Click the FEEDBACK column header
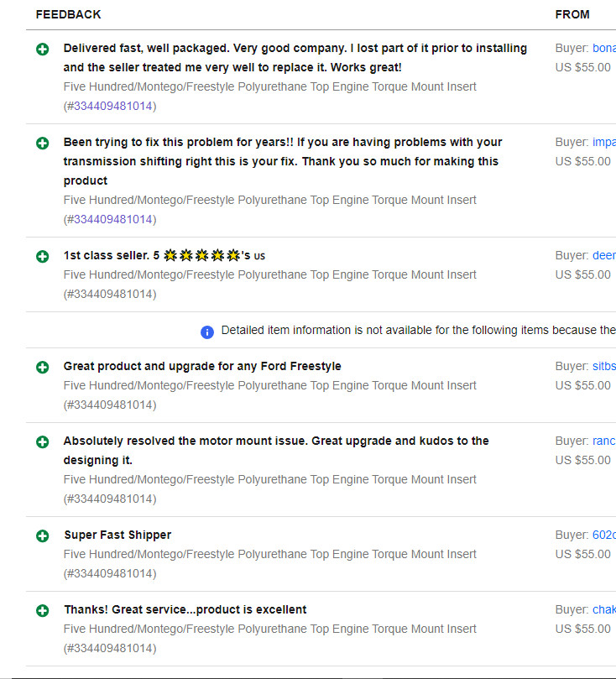This screenshot has width=616, height=679. 68,15
